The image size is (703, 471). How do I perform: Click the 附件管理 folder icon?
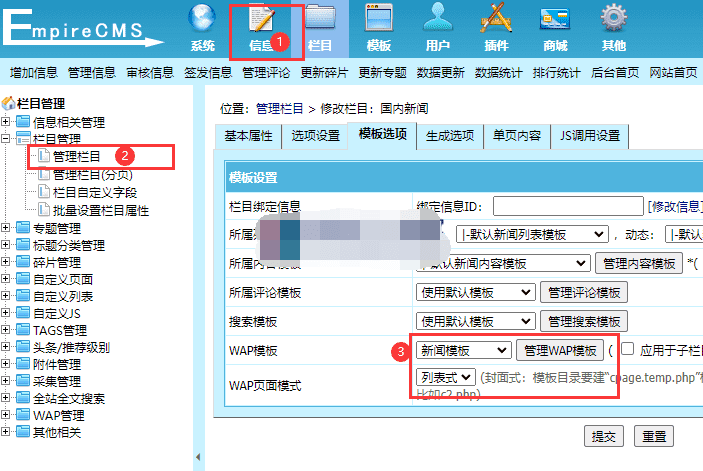point(23,364)
